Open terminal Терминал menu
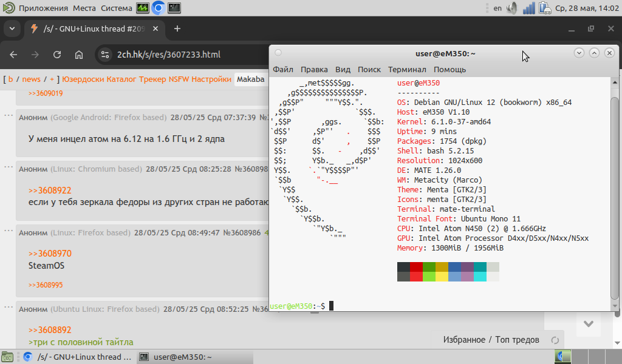The image size is (622, 364). coord(407,69)
